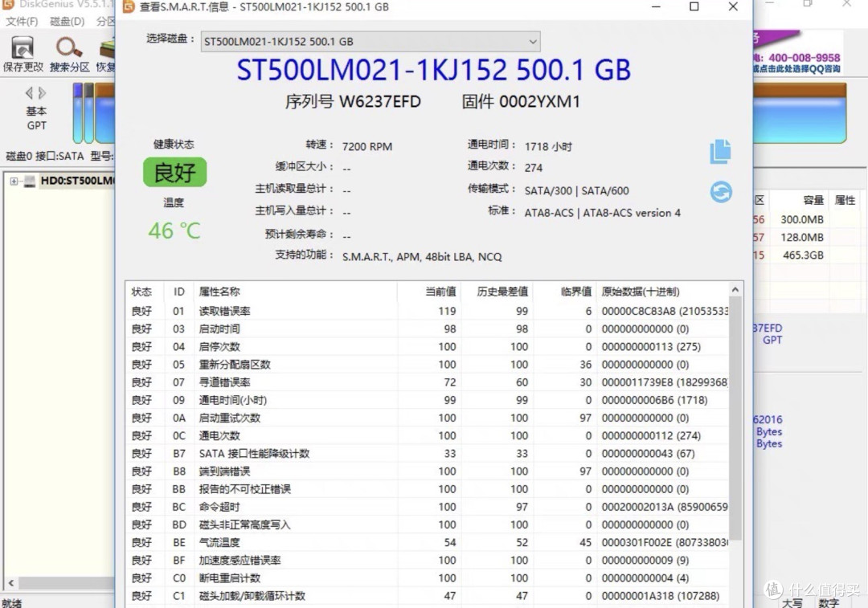Select the 重新分配扇区数 attribute row
Image resolution: width=868 pixels, height=608 pixels.
(x=428, y=364)
